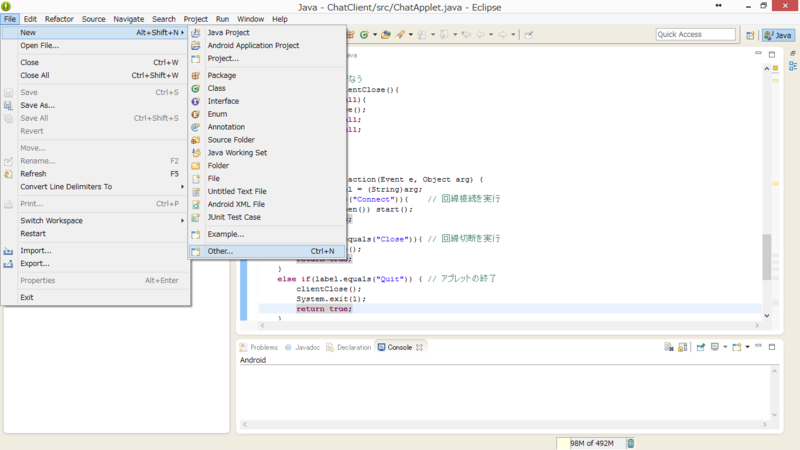800x450 pixels.
Task: Click the Open Perspective icon
Action: 750,35
